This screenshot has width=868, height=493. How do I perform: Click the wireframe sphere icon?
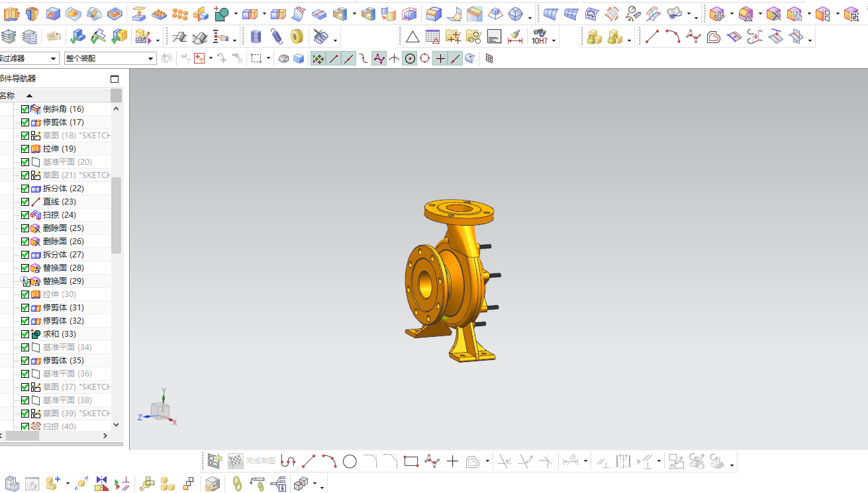(514, 13)
